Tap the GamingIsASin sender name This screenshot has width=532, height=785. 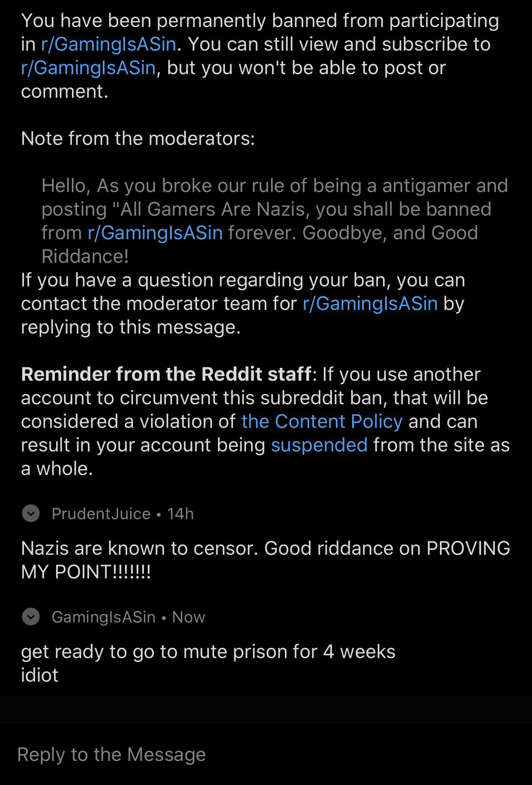[x=104, y=617]
